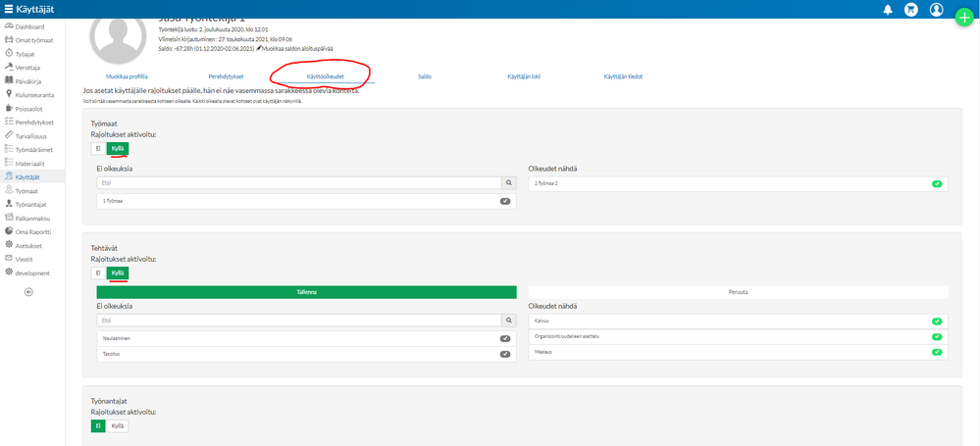Click the search icon in Tehtävät list
This screenshot has height=446, width=980.
[x=509, y=320]
